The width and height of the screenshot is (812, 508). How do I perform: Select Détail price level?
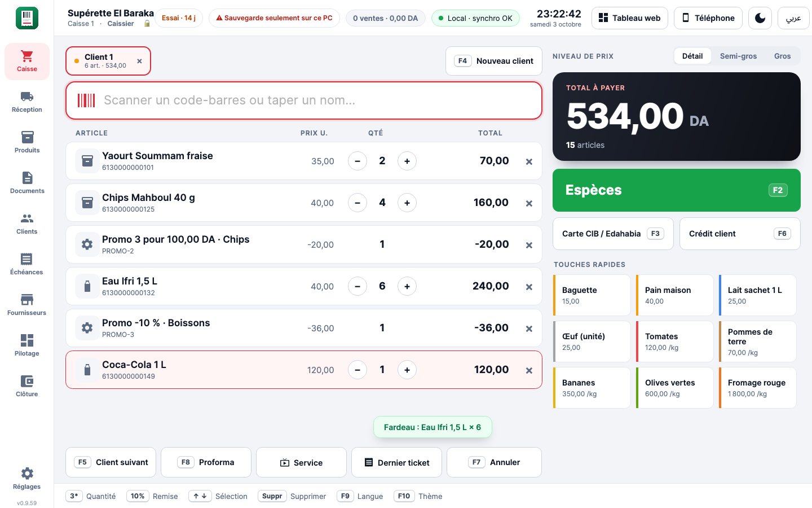pyautogui.click(x=692, y=56)
